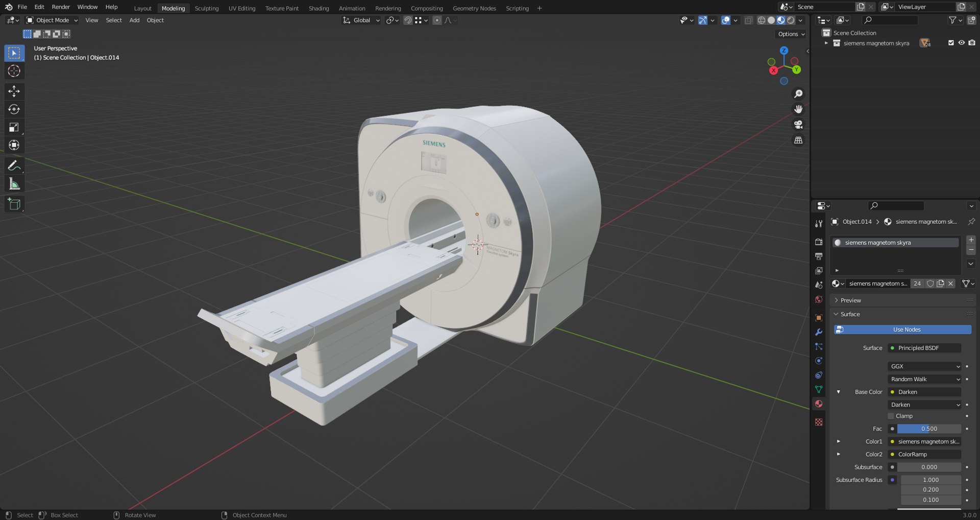Switch orthographic/perspective grid icon
Screen dimensions: 980x520
point(798,140)
